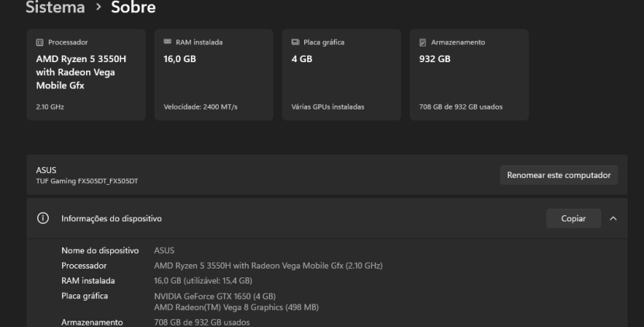Click the breadcrumb chevron after Sistema
Viewport: 644px width, 327px height.
pos(99,7)
